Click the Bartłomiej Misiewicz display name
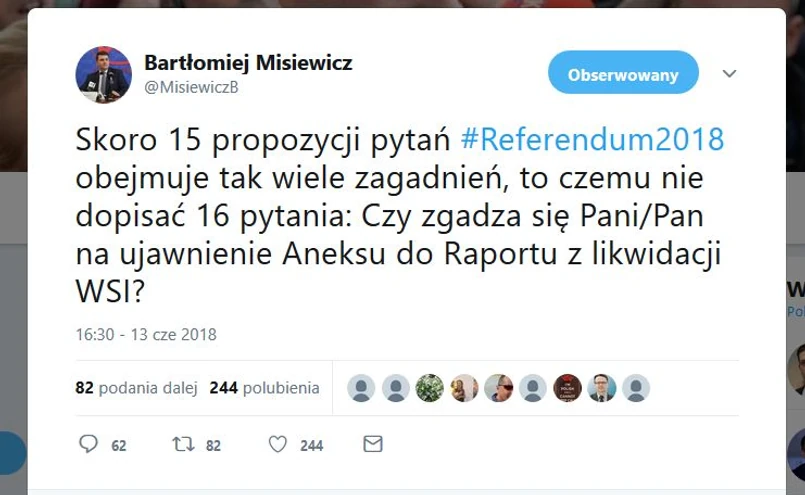The image size is (805, 495). (x=248, y=63)
